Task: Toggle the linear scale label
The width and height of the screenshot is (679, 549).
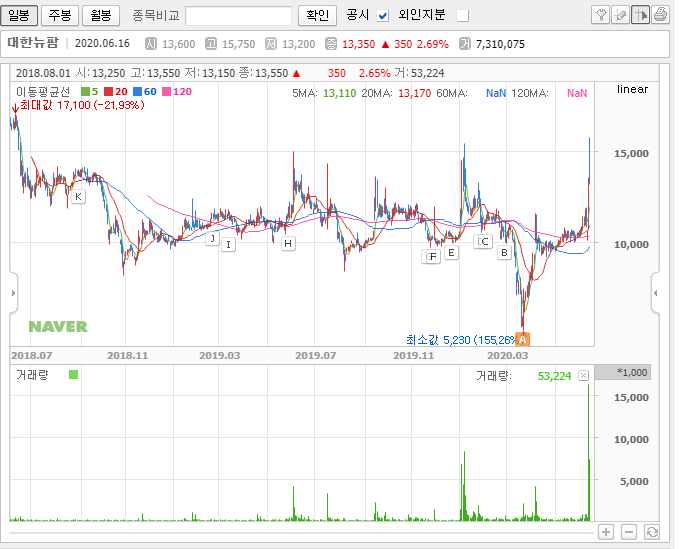Action: point(632,89)
